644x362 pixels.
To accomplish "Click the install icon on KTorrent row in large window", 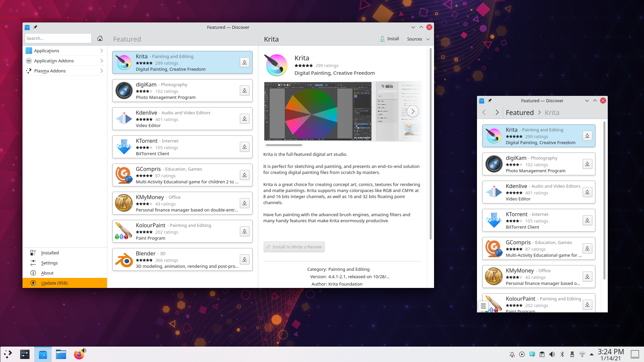I will tap(245, 147).
